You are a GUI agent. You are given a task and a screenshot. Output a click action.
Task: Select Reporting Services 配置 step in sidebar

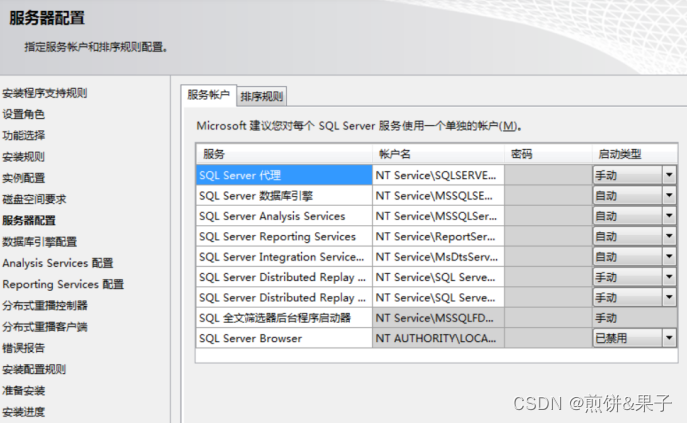[63, 284]
